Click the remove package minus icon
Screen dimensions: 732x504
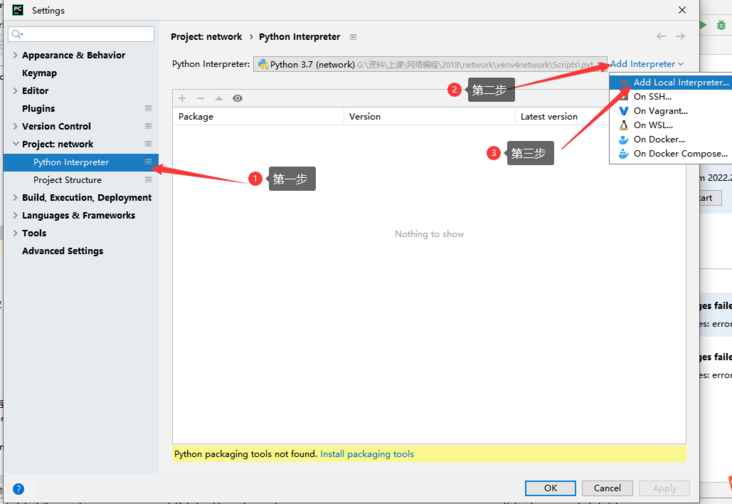pos(200,98)
